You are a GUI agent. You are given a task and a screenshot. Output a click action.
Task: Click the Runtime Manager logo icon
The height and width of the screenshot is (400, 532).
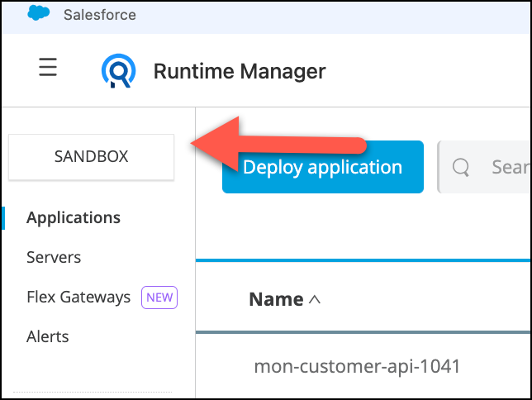118,70
